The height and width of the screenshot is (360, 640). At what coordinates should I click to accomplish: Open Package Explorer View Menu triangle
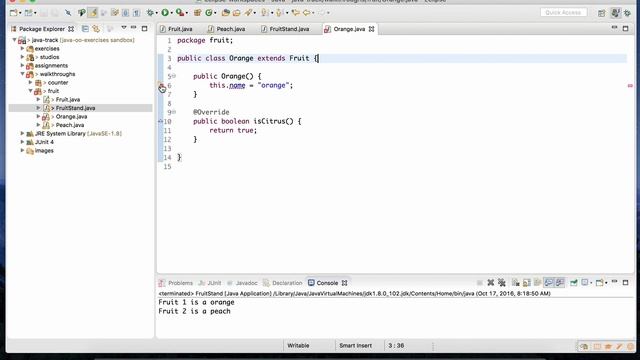124,28
